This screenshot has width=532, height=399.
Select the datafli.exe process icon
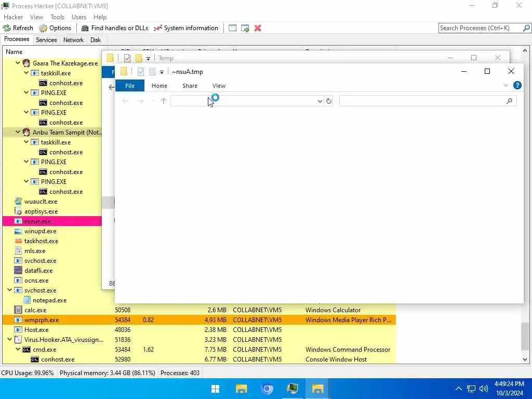click(18, 270)
